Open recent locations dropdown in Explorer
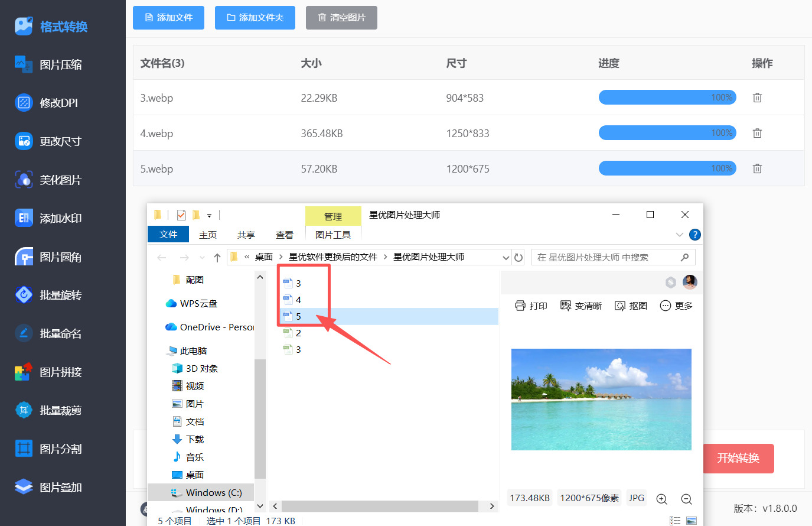Viewport: 812px width, 526px height. pyautogui.click(x=202, y=258)
